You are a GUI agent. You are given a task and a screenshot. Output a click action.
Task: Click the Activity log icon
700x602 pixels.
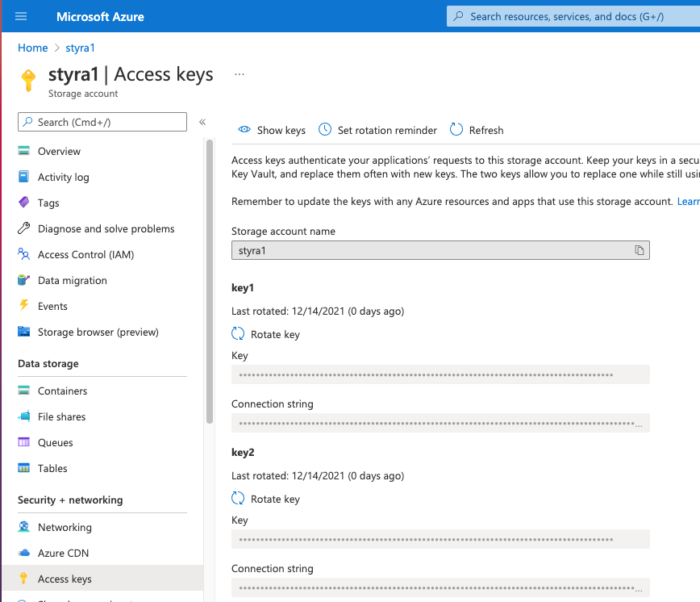click(23, 177)
